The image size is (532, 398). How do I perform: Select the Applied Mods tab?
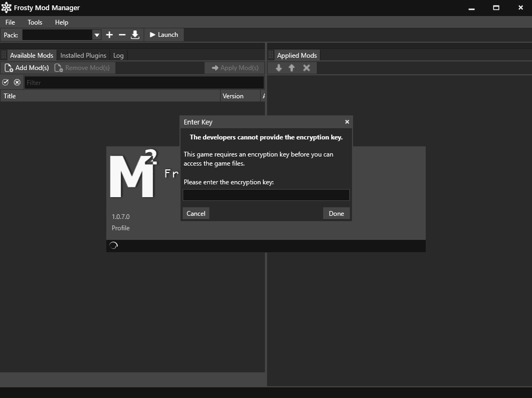pyautogui.click(x=297, y=56)
